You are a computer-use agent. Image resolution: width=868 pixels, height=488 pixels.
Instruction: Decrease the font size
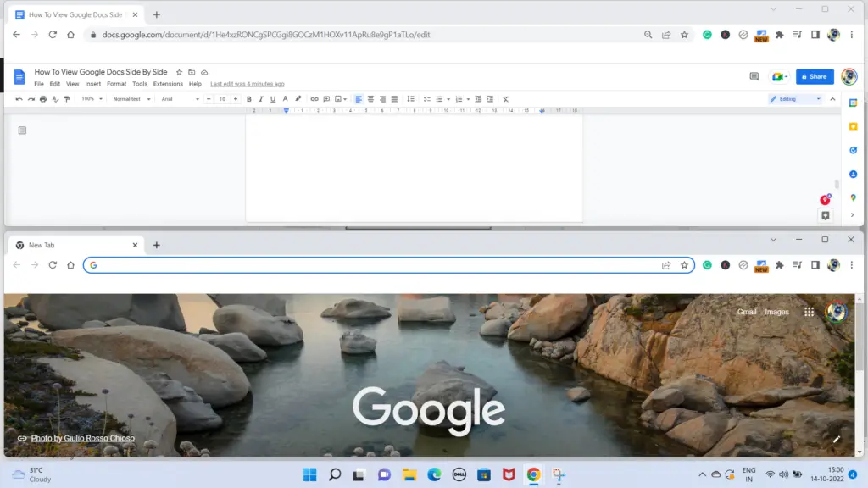pyautogui.click(x=209, y=99)
